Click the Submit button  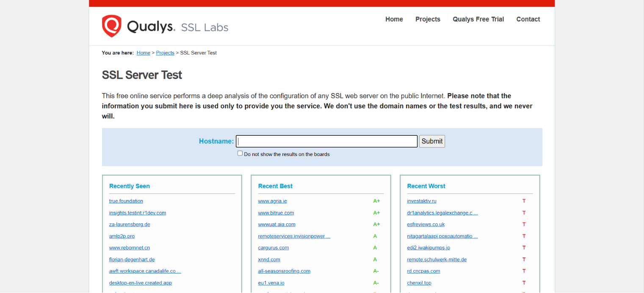pos(432,141)
